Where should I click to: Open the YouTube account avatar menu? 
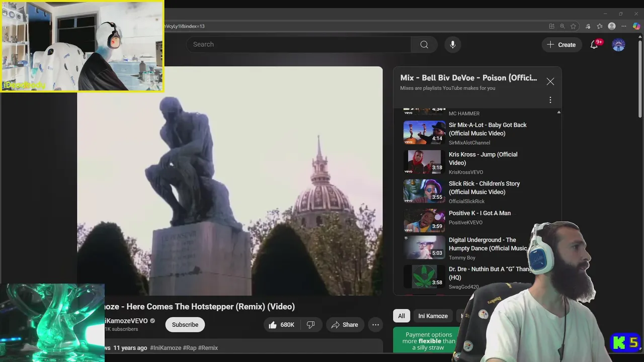point(618,44)
